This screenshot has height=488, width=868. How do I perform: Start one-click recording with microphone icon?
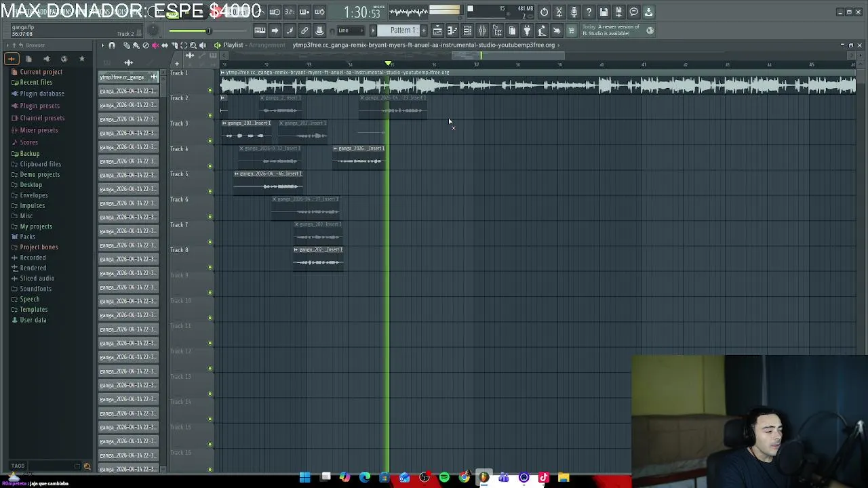pos(574,12)
